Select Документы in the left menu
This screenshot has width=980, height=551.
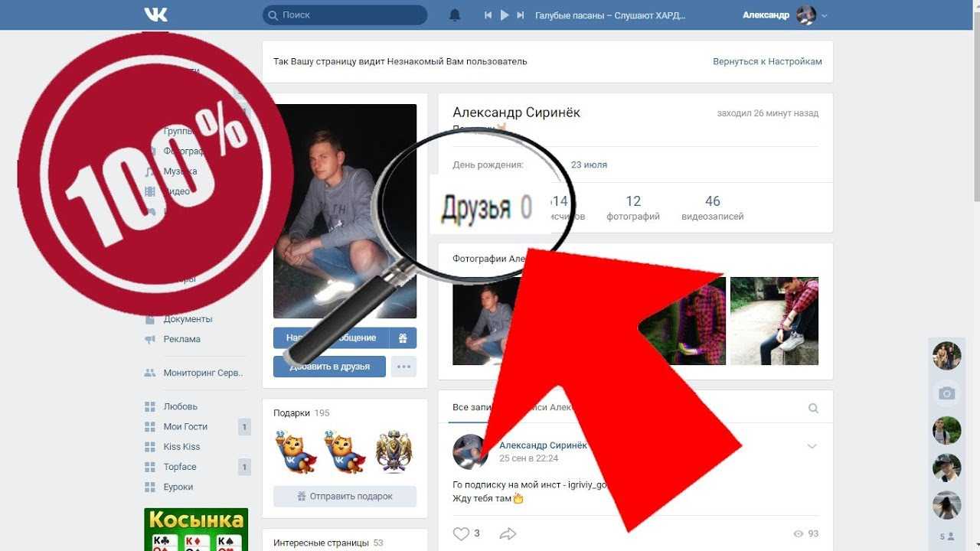click(188, 319)
